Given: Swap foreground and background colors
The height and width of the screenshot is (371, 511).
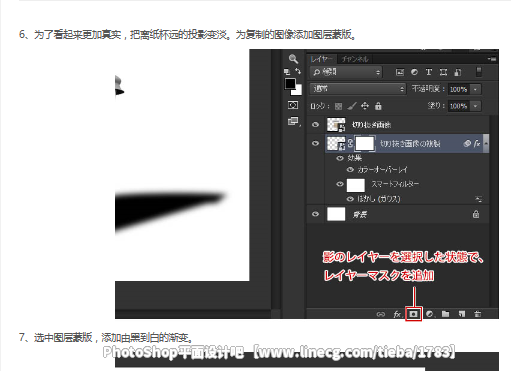Looking at the screenshot, I should pyautogui.click(x=298, y=71).
